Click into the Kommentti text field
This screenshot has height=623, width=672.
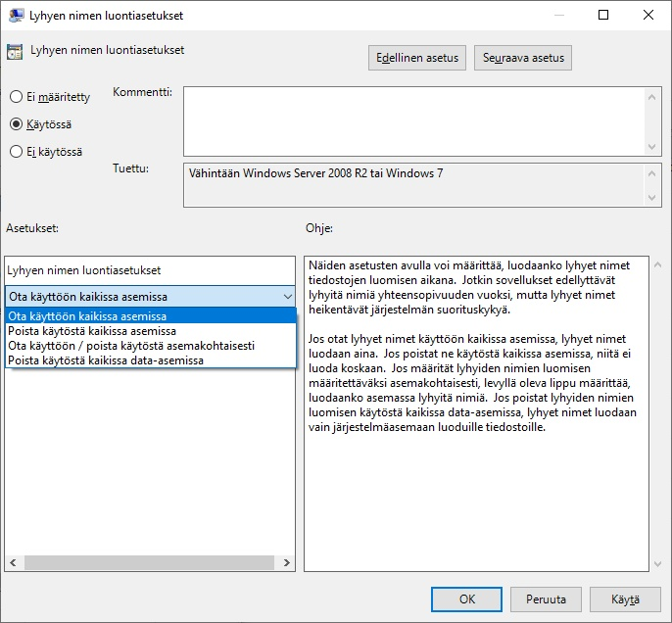pyautogui.click(x=413, y=121)
